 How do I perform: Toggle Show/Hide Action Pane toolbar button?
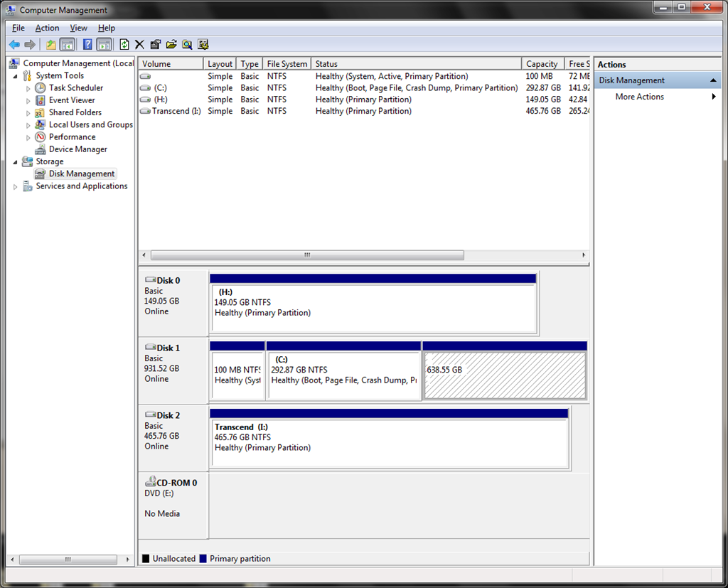(x=104, y=45)
